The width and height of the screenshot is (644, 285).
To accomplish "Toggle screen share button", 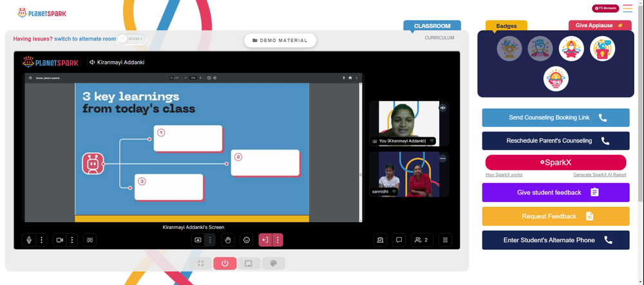I will (198, 240).
